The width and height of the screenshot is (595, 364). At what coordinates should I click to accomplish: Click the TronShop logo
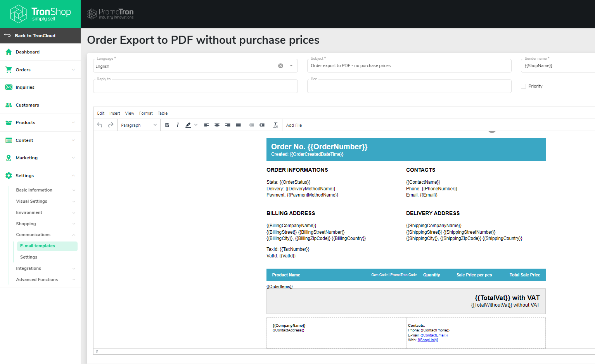pos(40,14)
